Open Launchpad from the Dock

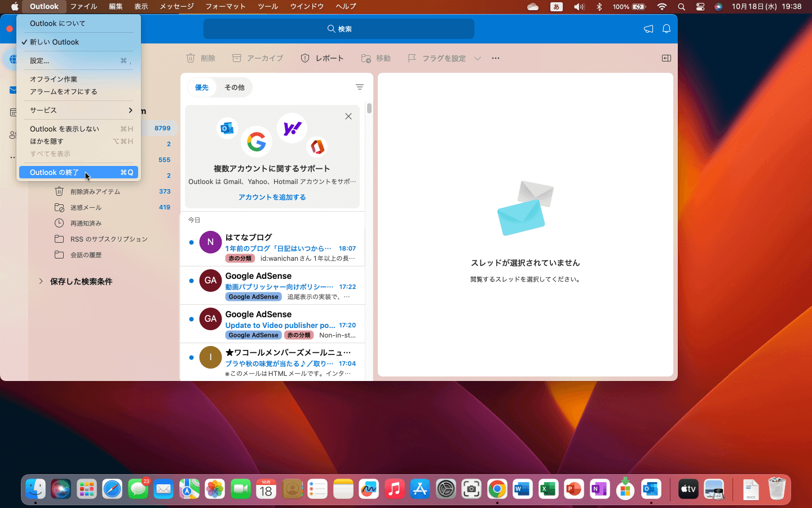(x=87, y=489)
